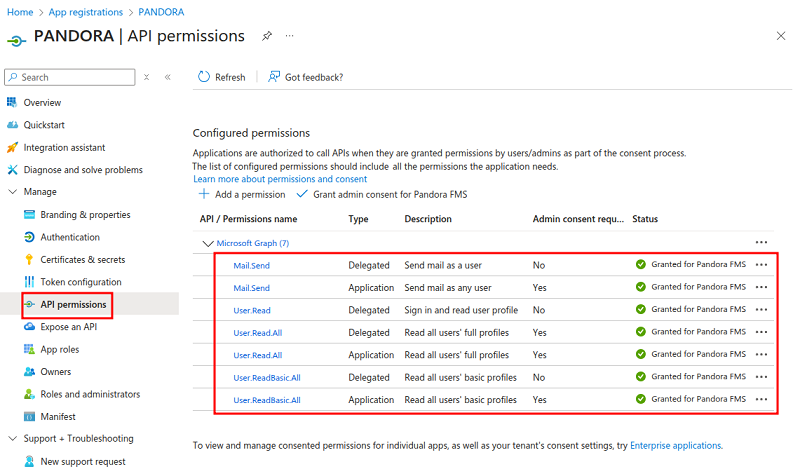Click the Manifest icon
The width and height of the screenshot is (800, 476).
pyautogui.click(x=30, y=416)
